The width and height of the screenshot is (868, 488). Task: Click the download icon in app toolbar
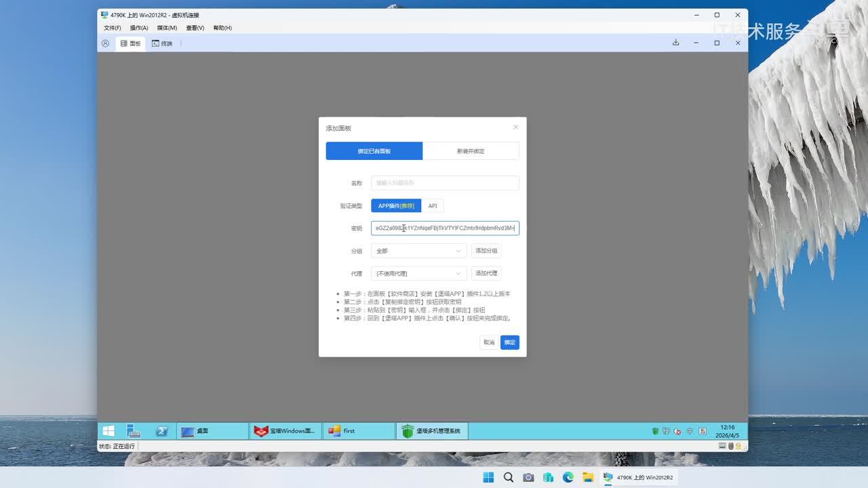675,43
